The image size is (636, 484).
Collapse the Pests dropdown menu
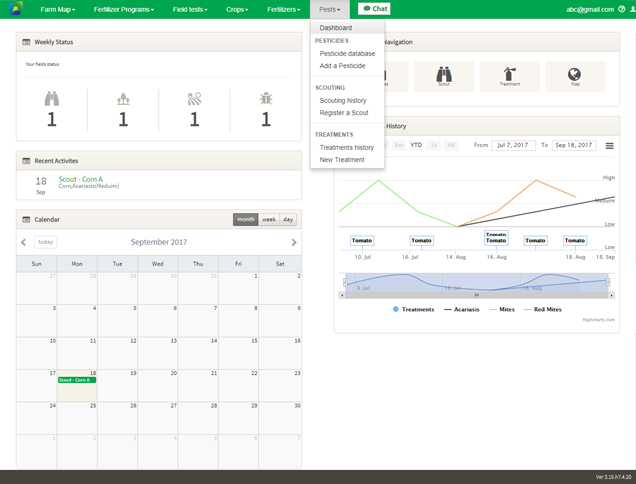tap(329, 9)
